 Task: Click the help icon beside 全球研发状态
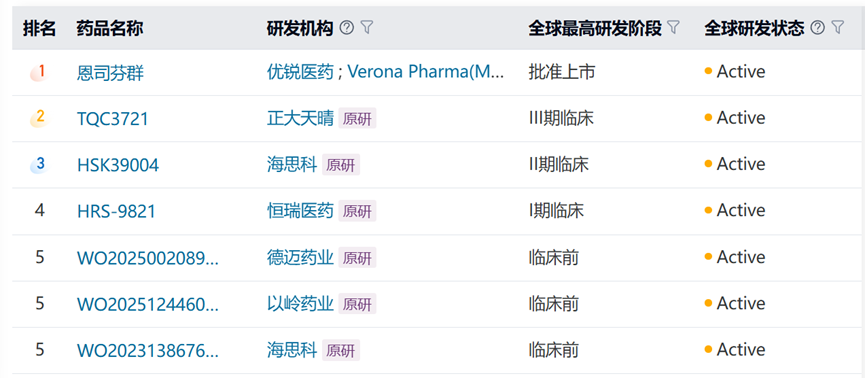pyautogui.click(x=819, y=28)
